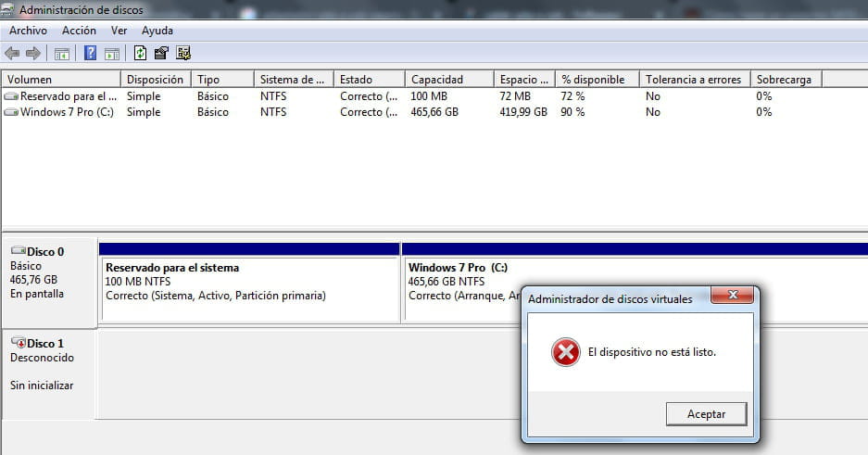This screenshot has width=868, height=455.
Task: Select the Reservado para el volume row
Action: click(x=412, y=96)
